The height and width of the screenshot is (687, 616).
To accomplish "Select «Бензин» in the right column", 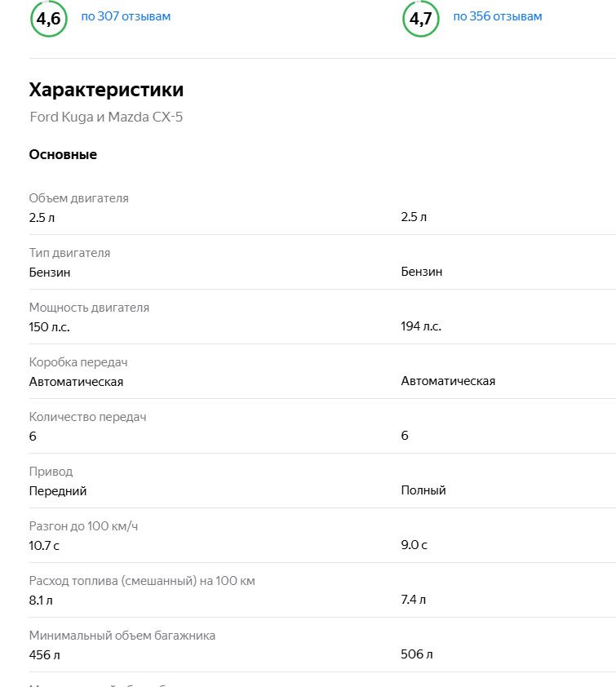I will click(x=421, y=272).
